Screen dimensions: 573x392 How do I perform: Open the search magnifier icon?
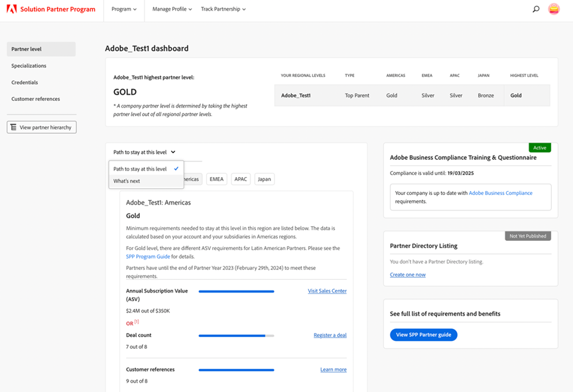[x=536, y=9]
